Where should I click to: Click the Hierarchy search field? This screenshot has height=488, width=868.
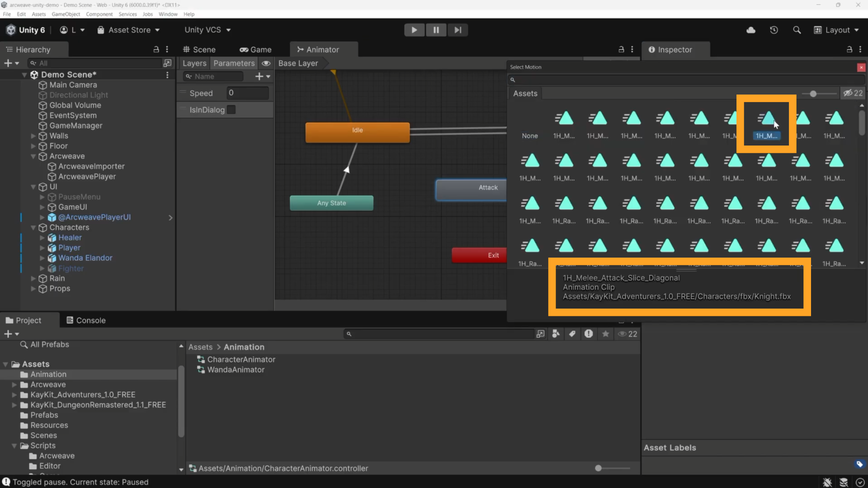point(95,63)
